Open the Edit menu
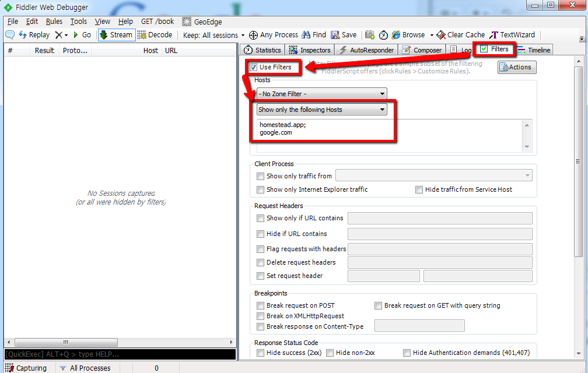 tap(32, 22)
